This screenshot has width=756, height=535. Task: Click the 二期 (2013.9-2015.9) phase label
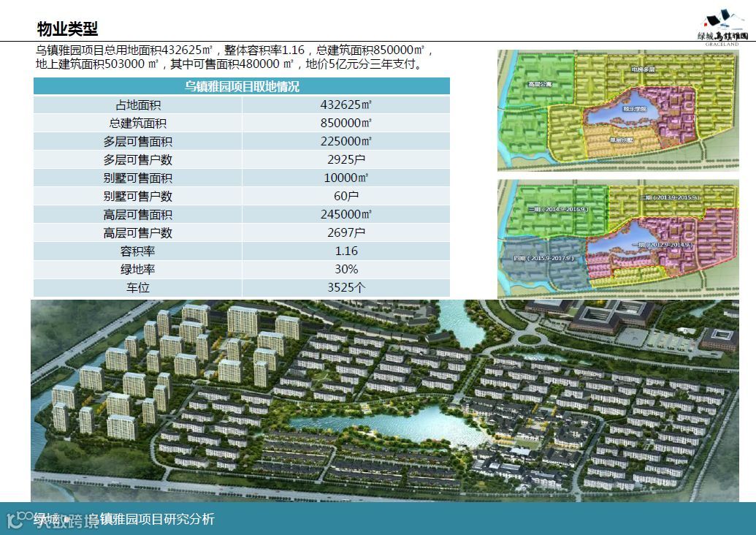tap(671, 198)
